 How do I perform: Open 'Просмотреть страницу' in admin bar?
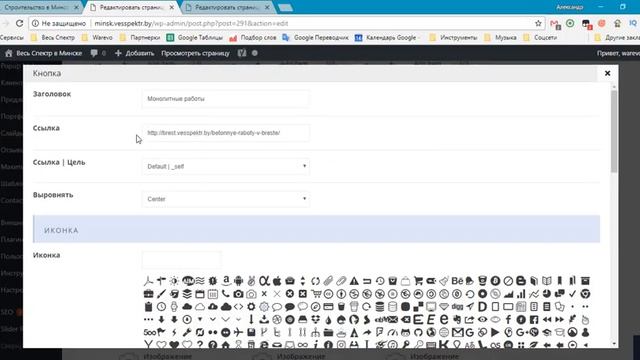(x=196, y=53)
